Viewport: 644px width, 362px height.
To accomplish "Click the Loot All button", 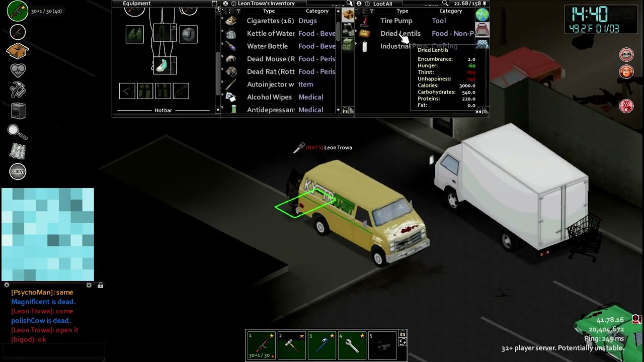I will (x=383, y=4).
